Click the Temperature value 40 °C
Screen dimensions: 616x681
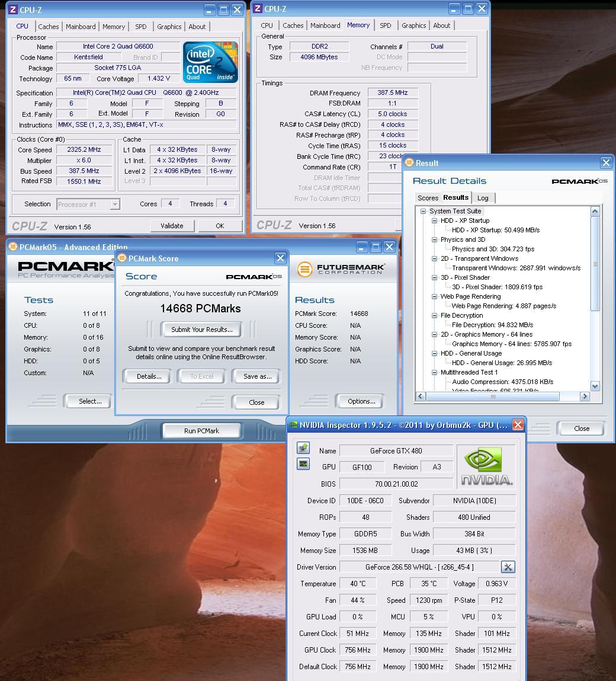click(358, 584)
